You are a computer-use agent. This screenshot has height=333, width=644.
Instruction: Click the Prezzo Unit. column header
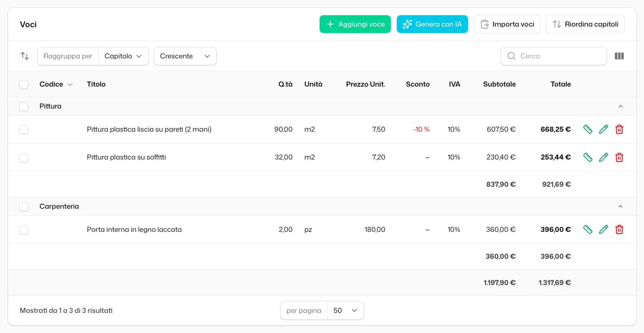coord(365,84)
